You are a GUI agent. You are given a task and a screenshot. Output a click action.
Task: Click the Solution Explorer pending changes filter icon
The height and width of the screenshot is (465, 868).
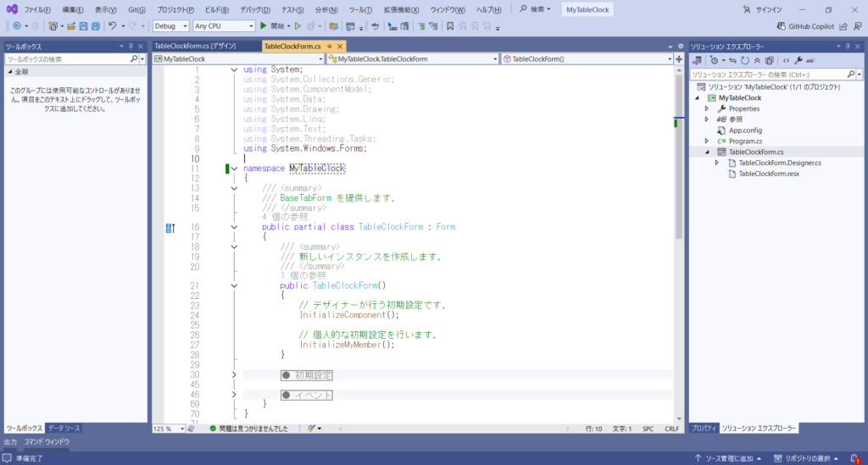(714, 60)
